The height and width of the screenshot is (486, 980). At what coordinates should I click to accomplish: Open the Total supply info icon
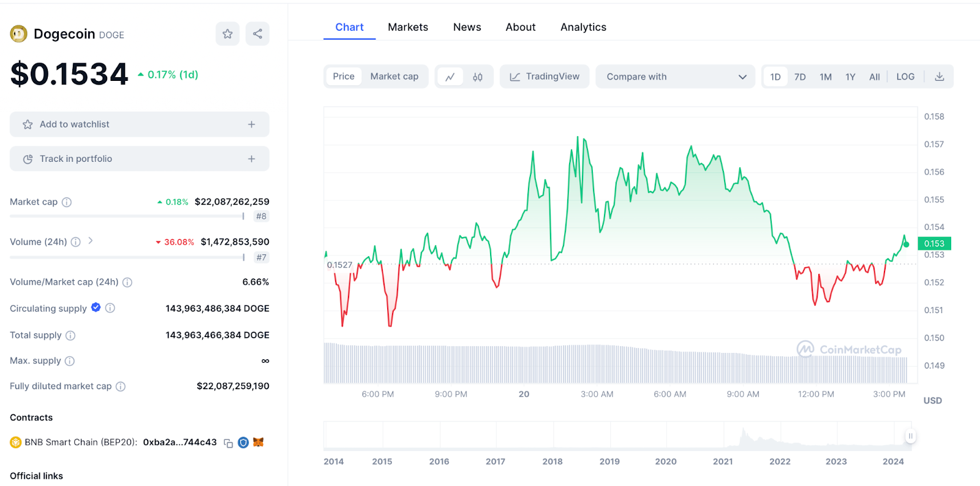pos(70,335)
